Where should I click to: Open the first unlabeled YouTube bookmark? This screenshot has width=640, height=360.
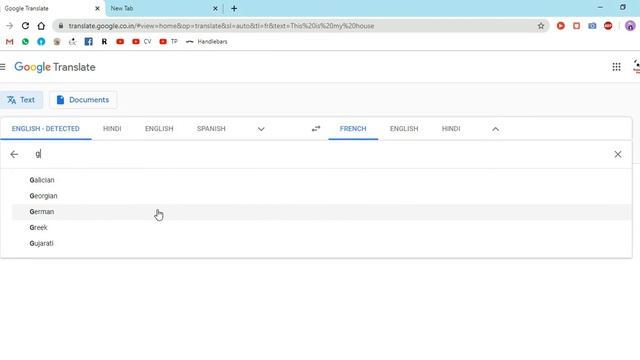120,42
